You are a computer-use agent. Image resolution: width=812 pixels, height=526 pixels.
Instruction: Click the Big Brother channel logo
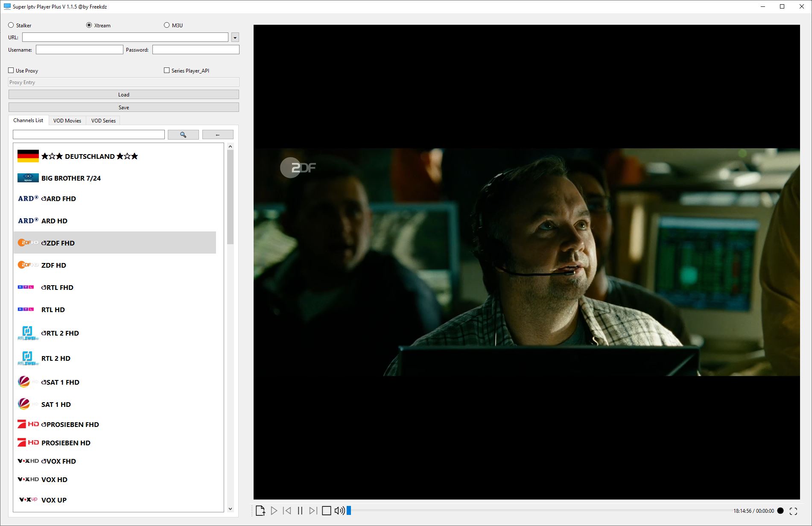(28, 178)
